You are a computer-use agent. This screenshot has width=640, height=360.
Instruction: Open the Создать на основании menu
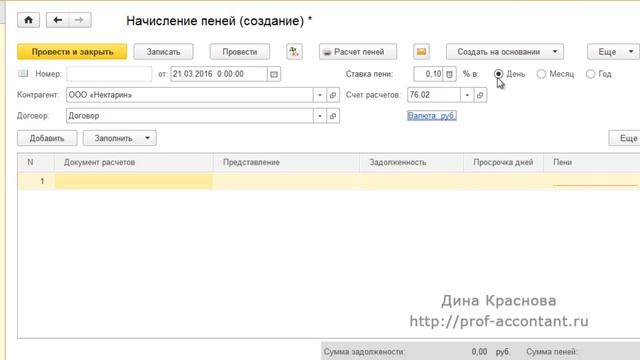click(505, 52)
